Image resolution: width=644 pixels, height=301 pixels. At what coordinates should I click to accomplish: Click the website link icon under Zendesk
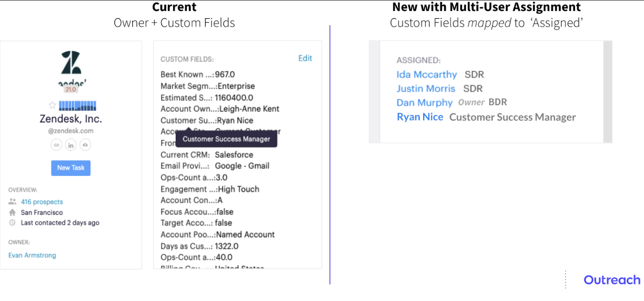[56, 145]
